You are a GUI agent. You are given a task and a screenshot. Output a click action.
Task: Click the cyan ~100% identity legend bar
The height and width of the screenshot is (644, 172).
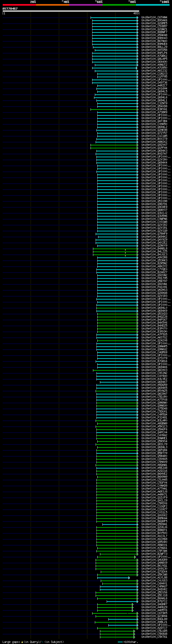click(x=153, y=5)
